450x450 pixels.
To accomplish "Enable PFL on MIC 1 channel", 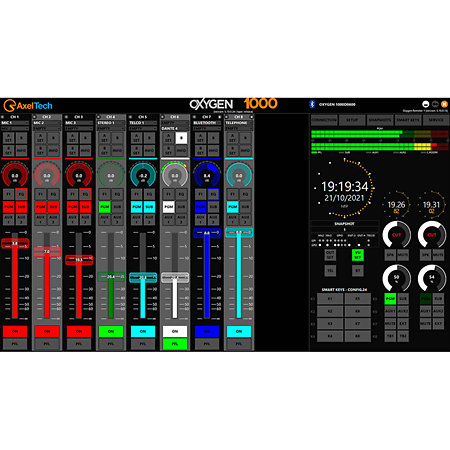I will [15, 344].
